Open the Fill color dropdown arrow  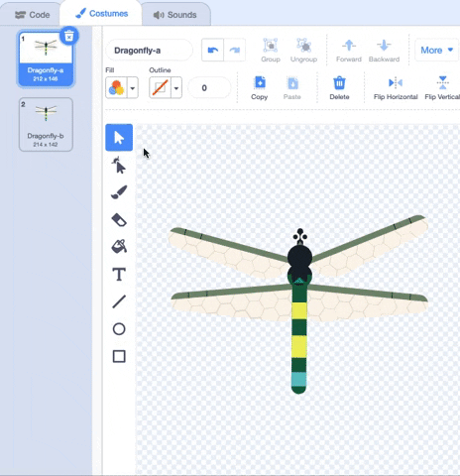click(x=133, y=88)
